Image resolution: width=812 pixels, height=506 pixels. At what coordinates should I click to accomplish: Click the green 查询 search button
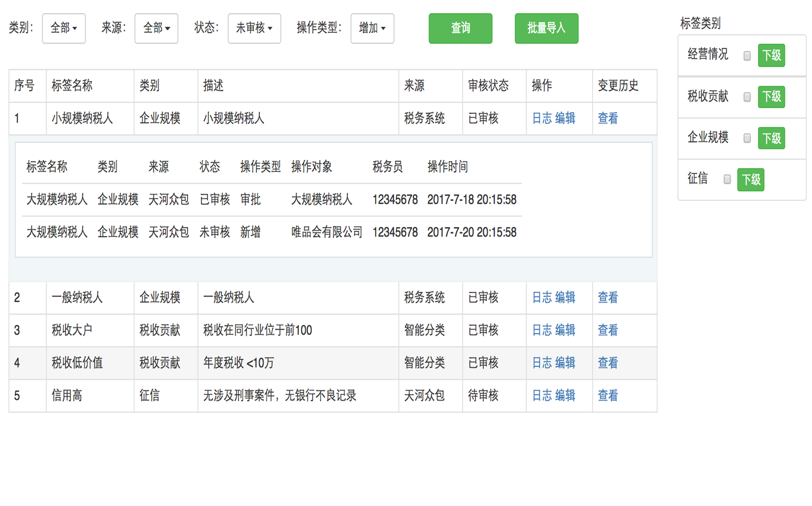(x=460, y=28)
